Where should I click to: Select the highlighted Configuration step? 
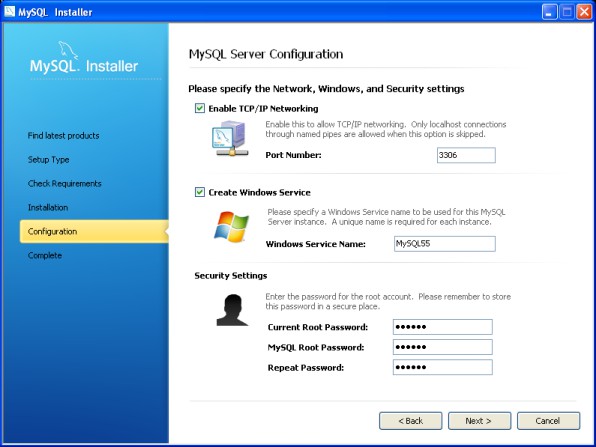94,231
